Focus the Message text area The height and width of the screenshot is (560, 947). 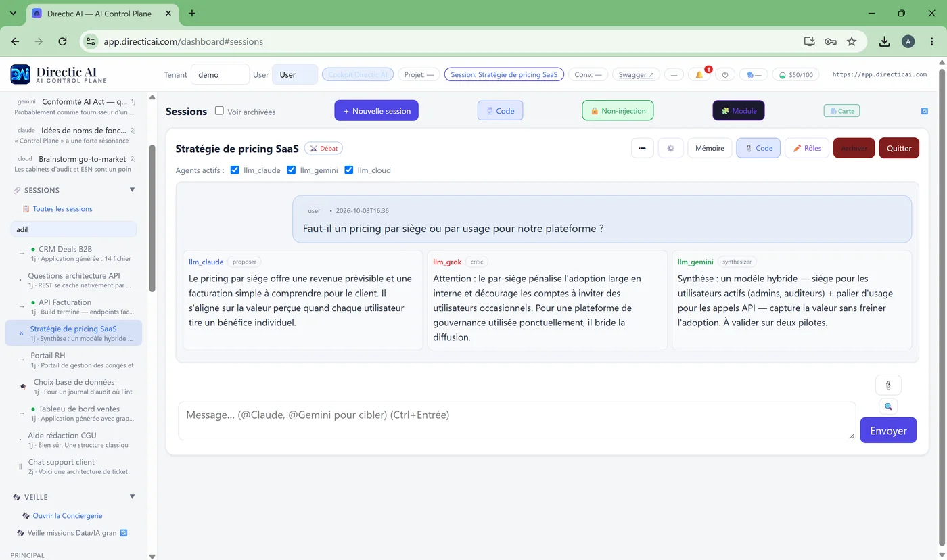[517, 421]
